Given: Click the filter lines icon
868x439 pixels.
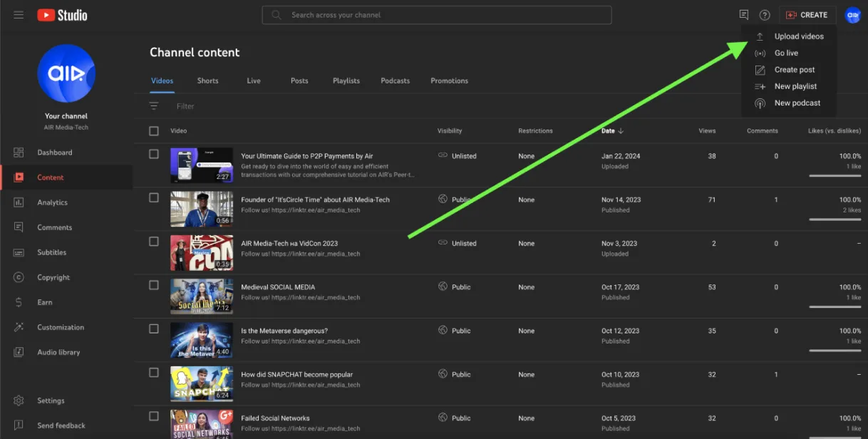Looking at the screenshot, I should pos(154,106).
